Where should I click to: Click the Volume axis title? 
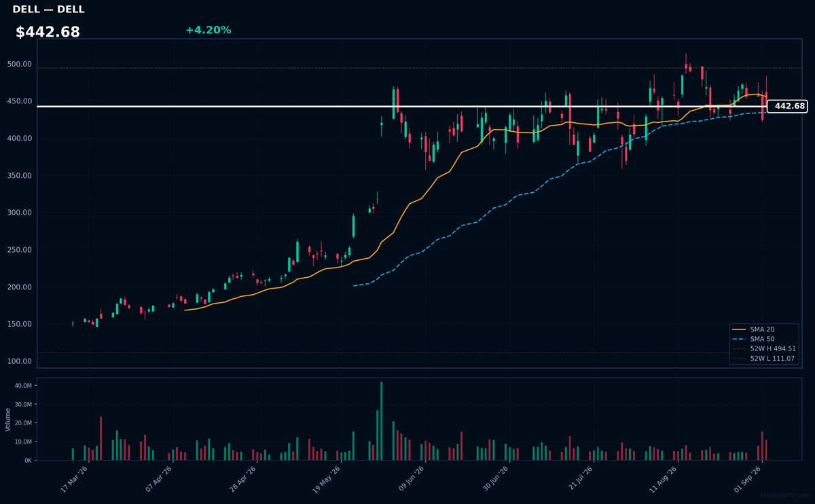[x=7, y=419]
